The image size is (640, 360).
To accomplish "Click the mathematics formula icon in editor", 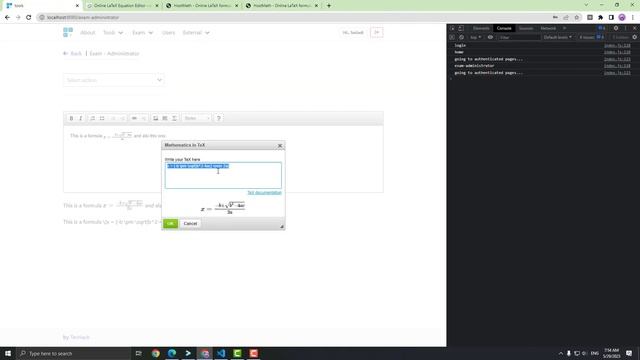I will 174,118.
